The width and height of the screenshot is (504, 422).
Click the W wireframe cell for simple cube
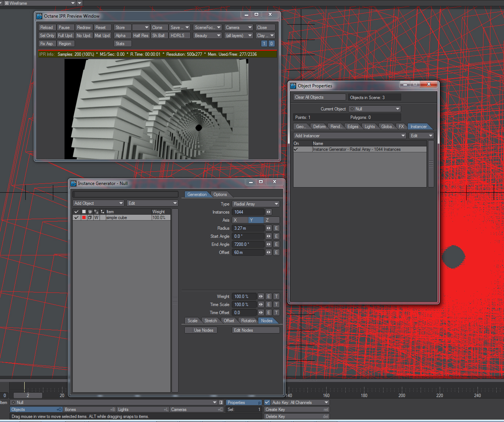coord(96,218)
